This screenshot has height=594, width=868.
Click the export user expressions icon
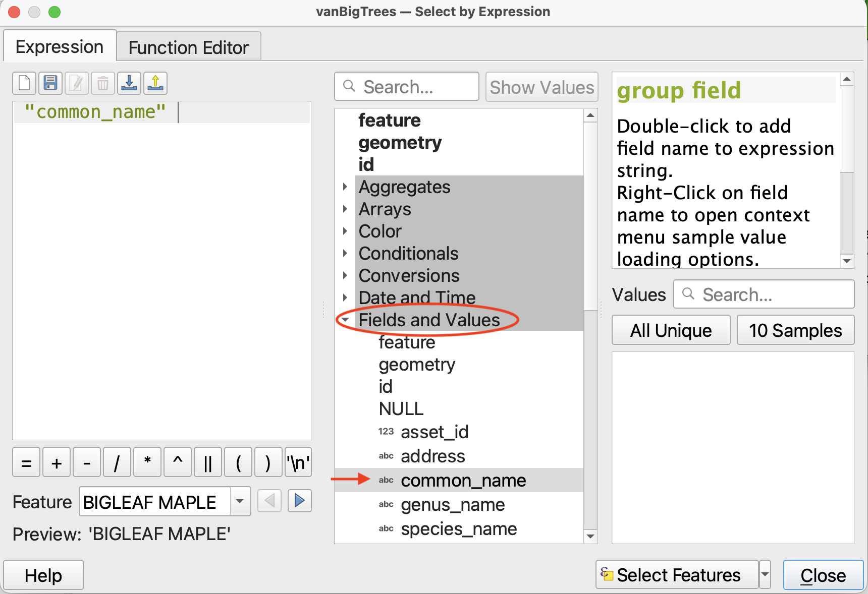[155, 83]
